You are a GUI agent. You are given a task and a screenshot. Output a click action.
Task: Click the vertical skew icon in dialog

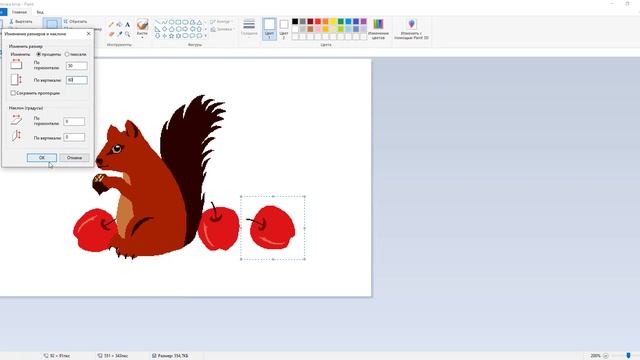point(16,136)
